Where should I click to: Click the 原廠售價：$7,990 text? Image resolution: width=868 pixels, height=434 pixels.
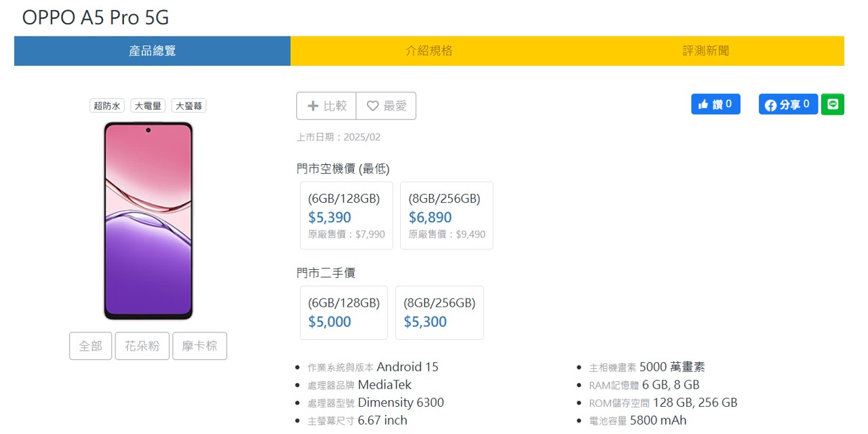tap(347, 235)
